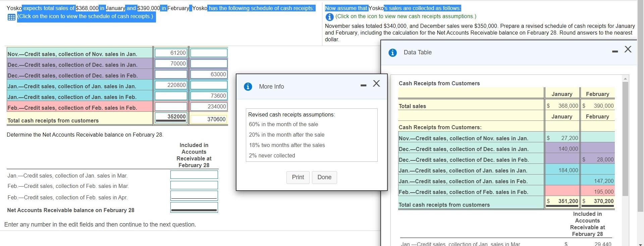The image size is (644, 246).
Task: Select the Nov. sales collected in Jan. field with 61200
Action: pyautogui.click(x=171, y=53)
